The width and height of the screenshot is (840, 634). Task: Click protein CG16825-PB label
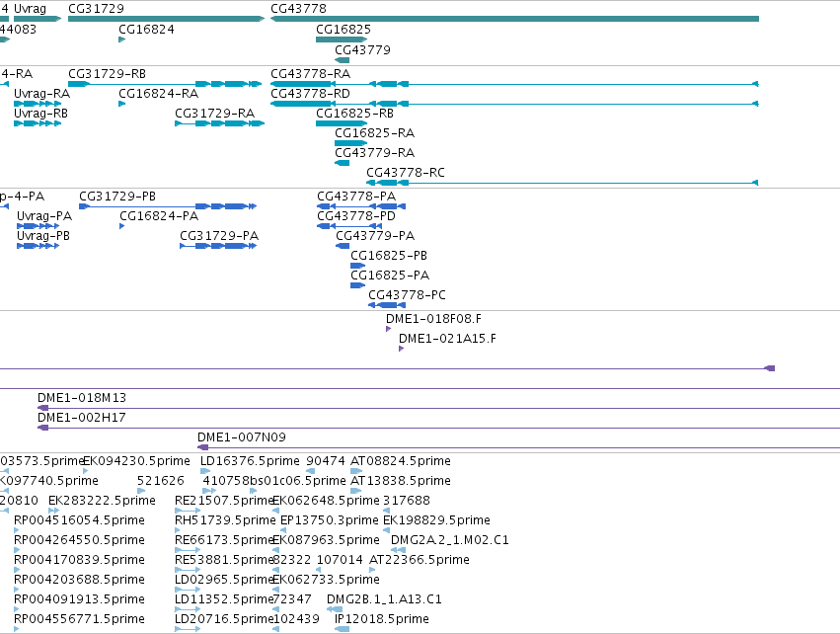coord(389,256)
